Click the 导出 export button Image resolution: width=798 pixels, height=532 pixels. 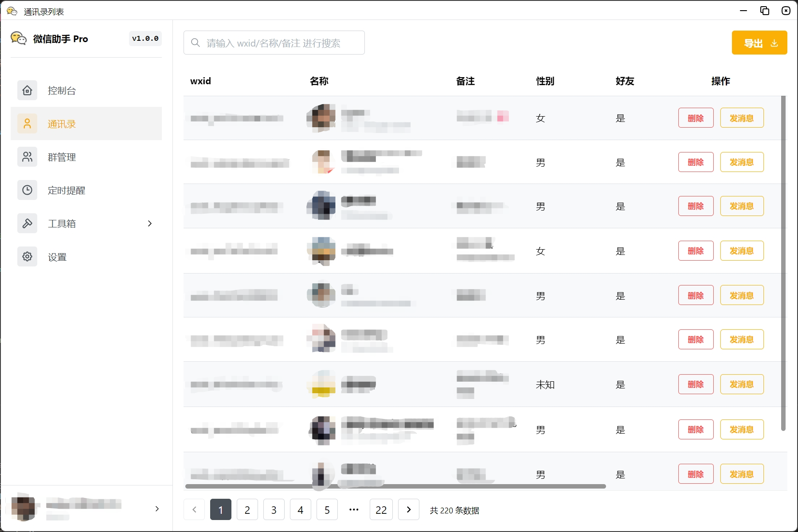point(759,43)
